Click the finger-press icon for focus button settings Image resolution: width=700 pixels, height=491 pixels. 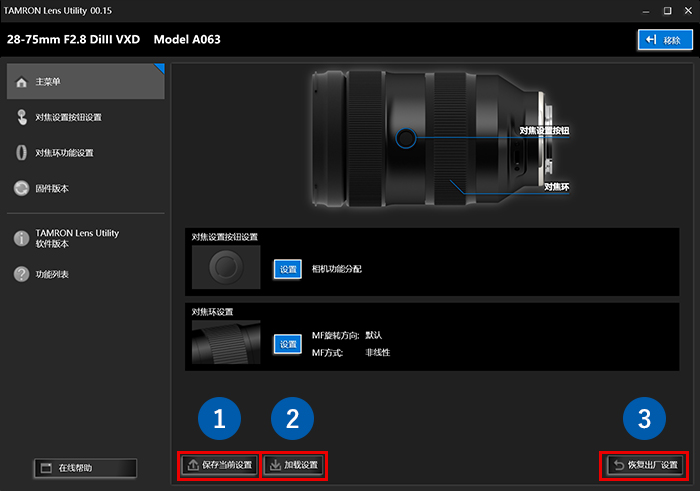(21, 117)
